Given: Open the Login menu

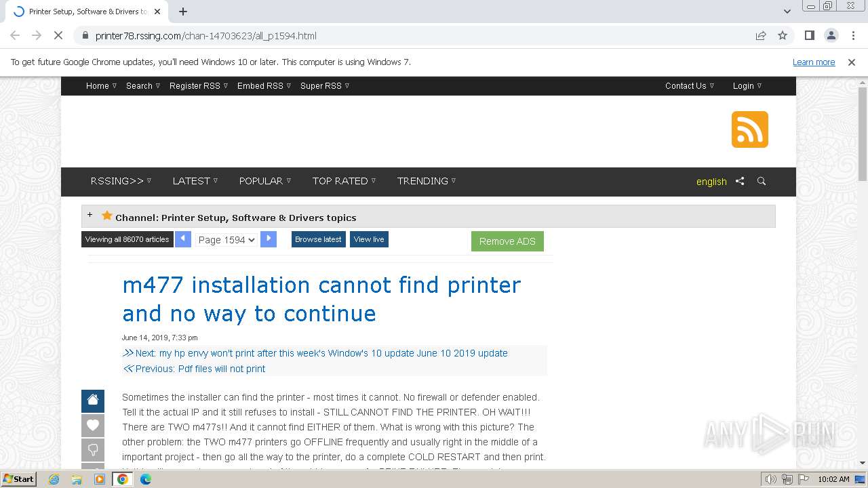Looking at the screenshot, I should (747, 85).
